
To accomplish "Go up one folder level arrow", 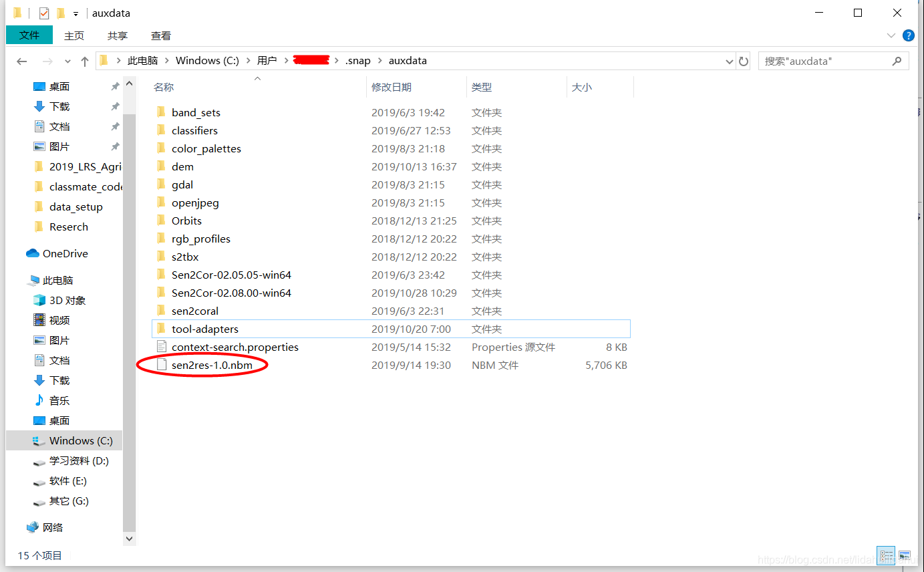I will [x=85, y=61].
